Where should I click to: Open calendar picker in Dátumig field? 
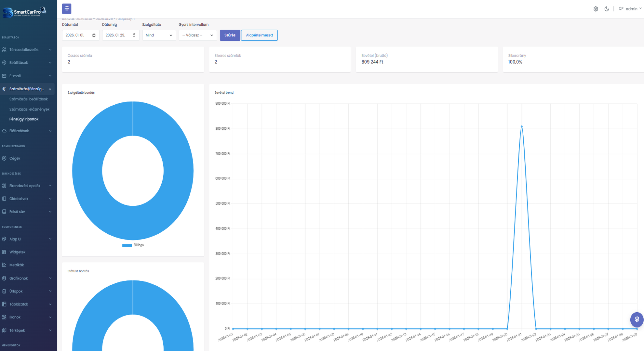click(134, 35)
